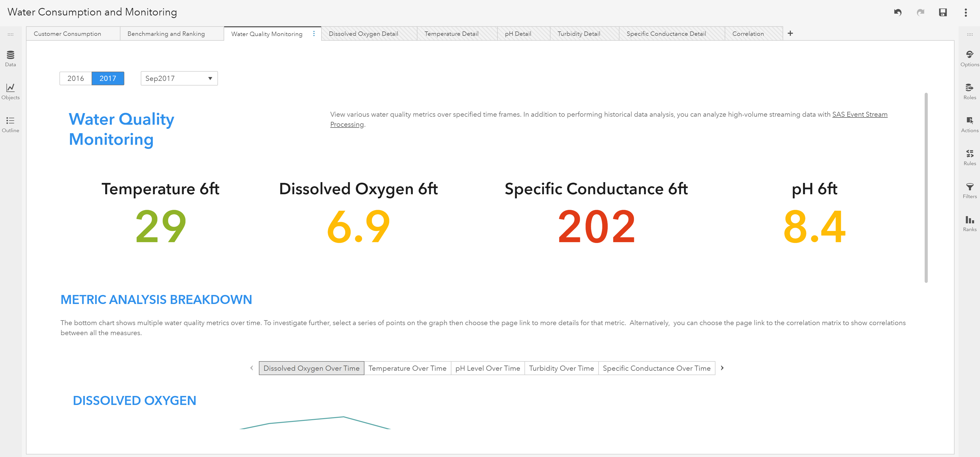The width and height of the screenshot is (980, 457).
Task: Add a new report page
Action: coord(791,33)
